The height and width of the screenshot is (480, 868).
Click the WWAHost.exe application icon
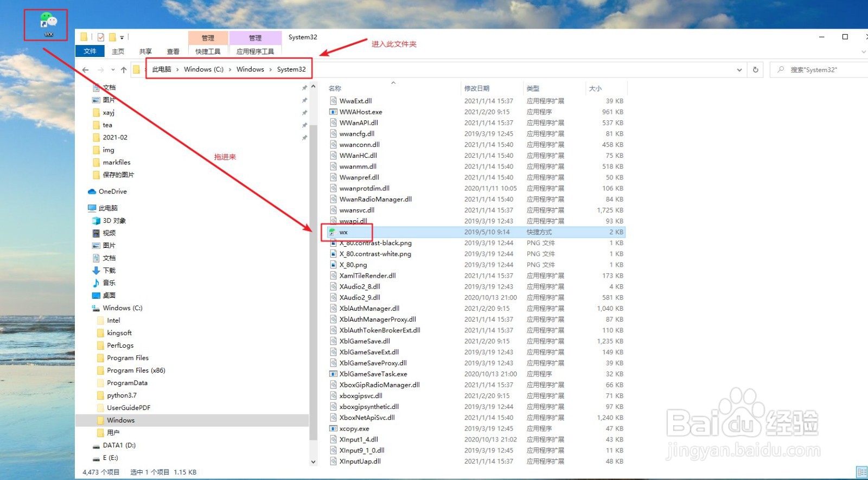(333, 112)
